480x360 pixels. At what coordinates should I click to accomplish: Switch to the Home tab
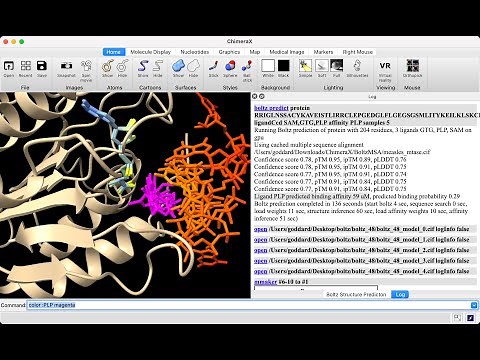(x=113, y=52)
